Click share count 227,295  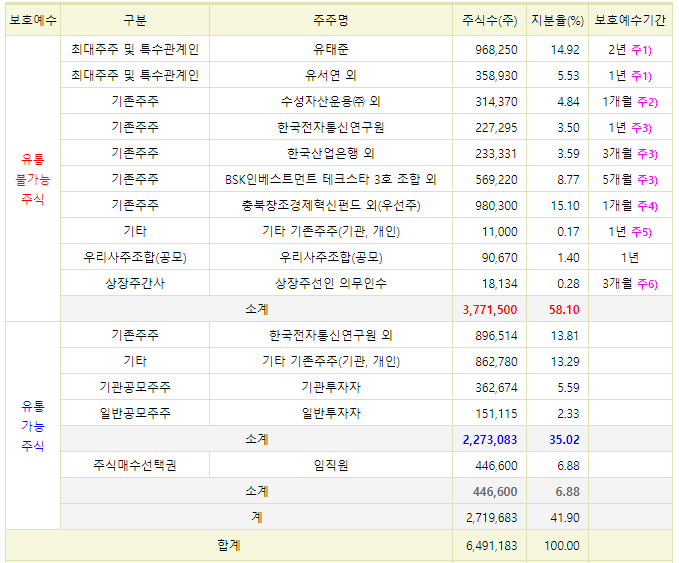496,128
